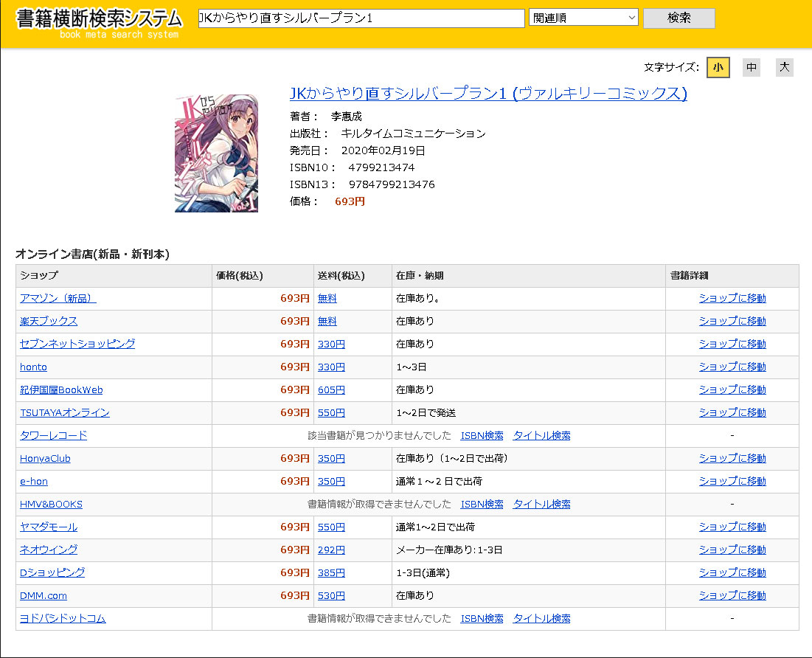The width and height of the screenshot is (812, 658).
Task: Click the 693円 price in book details
Action: (x=350, y=201)
